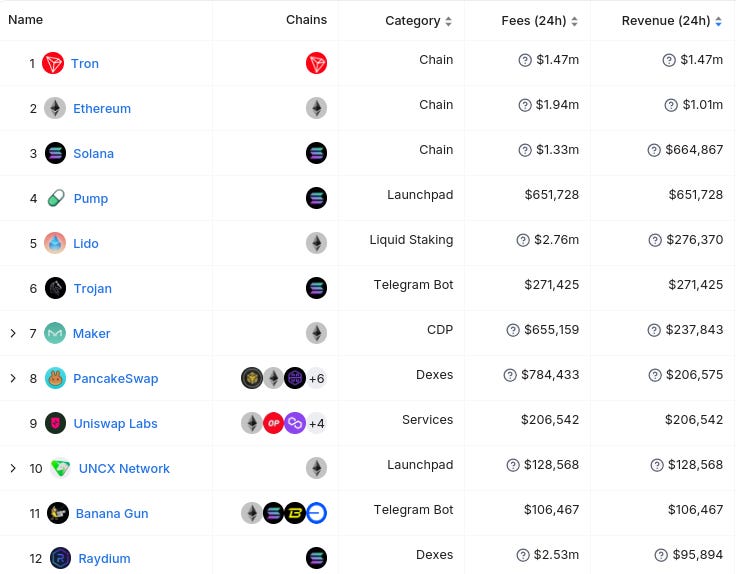This screenshot has width=736, height=574.
Task: Click the Uniswap Labs logo icon
Action: [x=55, y=423]
